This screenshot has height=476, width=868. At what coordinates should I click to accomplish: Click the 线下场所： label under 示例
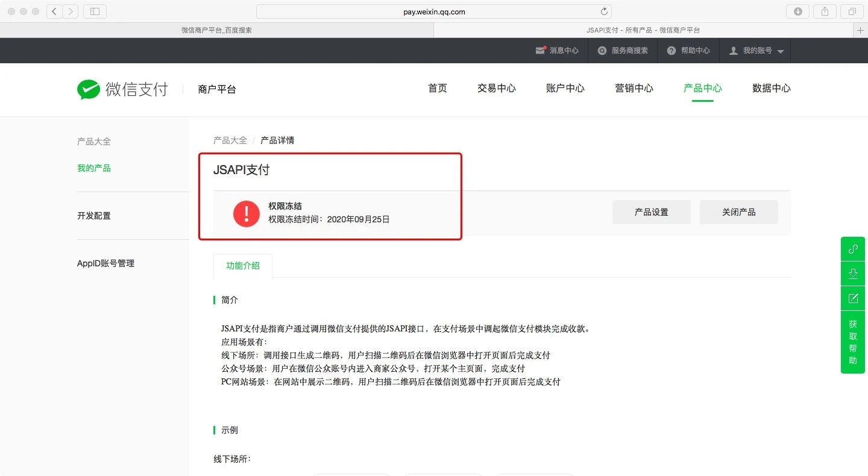click(x=232, y=459)
